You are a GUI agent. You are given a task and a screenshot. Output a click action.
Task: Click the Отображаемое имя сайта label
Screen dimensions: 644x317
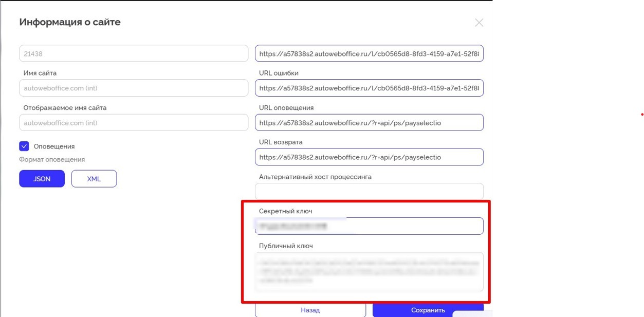click(x=65, y=108)
